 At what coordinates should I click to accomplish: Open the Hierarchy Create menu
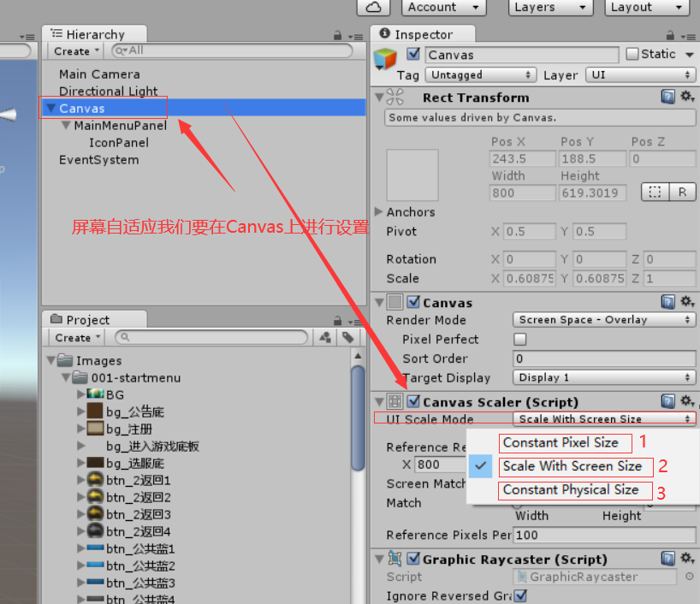75,51
